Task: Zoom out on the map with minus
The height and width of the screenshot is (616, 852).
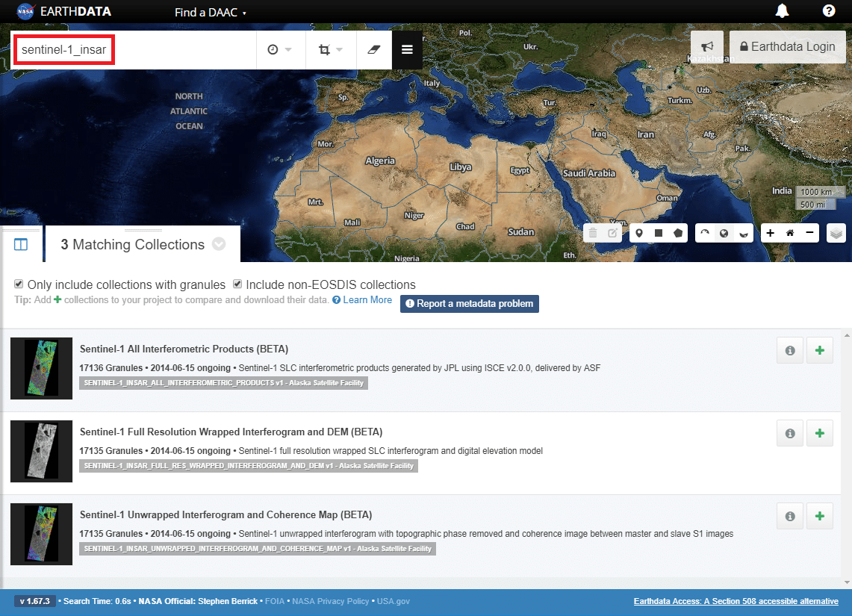Action: pos(809,233)
